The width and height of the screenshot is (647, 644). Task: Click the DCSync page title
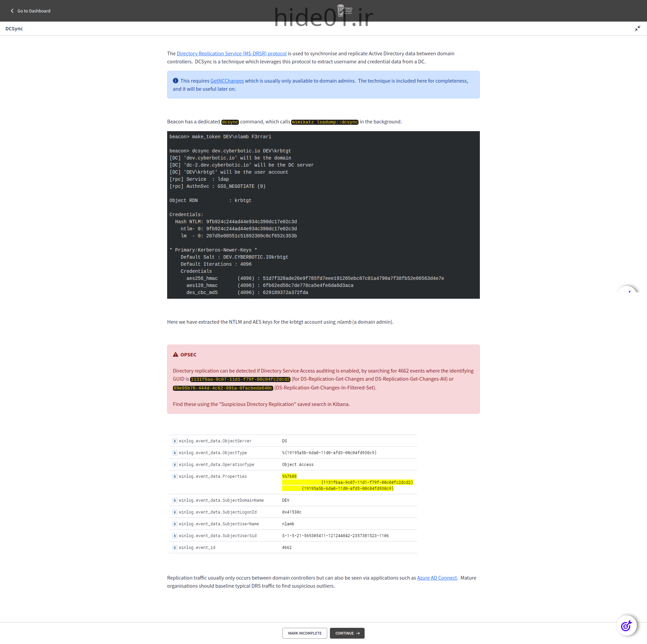pyautogui.click(x=14, y=29)
